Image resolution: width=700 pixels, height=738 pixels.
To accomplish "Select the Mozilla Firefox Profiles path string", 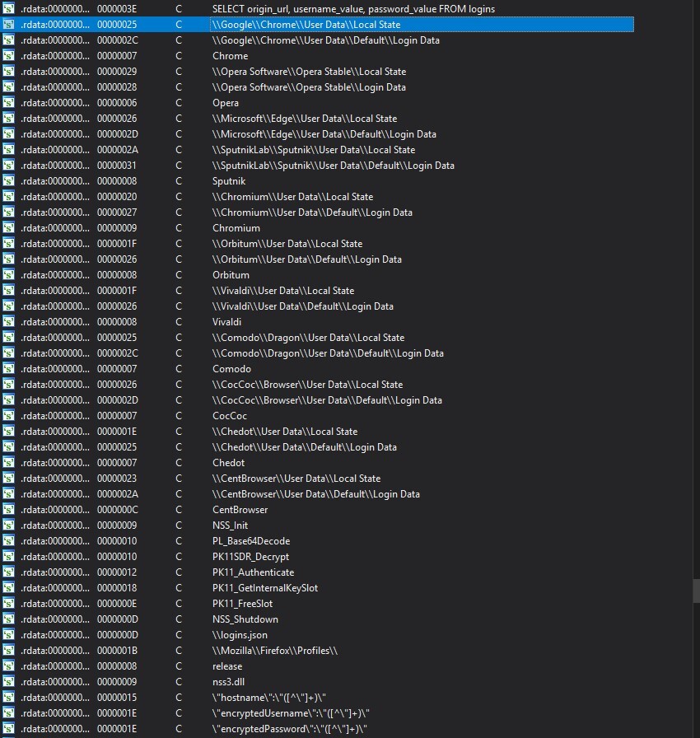I will coord(275,651).
